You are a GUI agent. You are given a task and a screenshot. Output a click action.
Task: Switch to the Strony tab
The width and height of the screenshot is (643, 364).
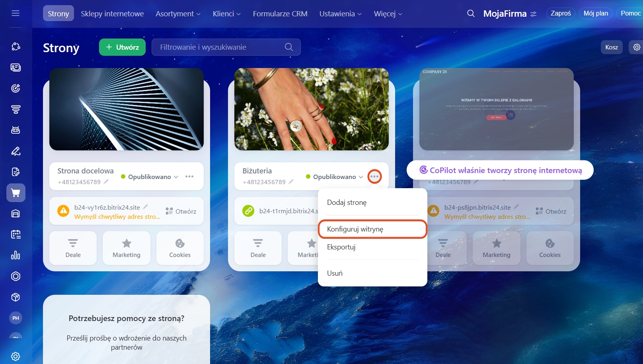pyautogui.click(x=58, y=14)
